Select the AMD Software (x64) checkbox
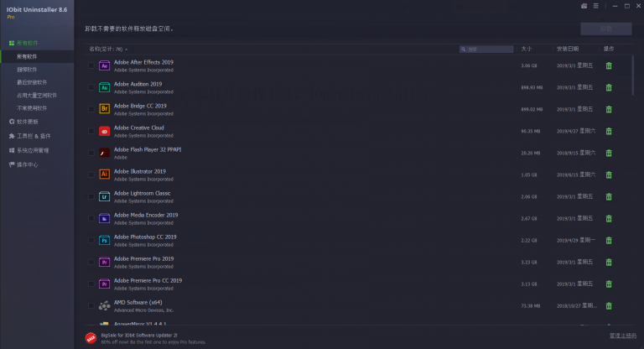 (x=91, y=305)
